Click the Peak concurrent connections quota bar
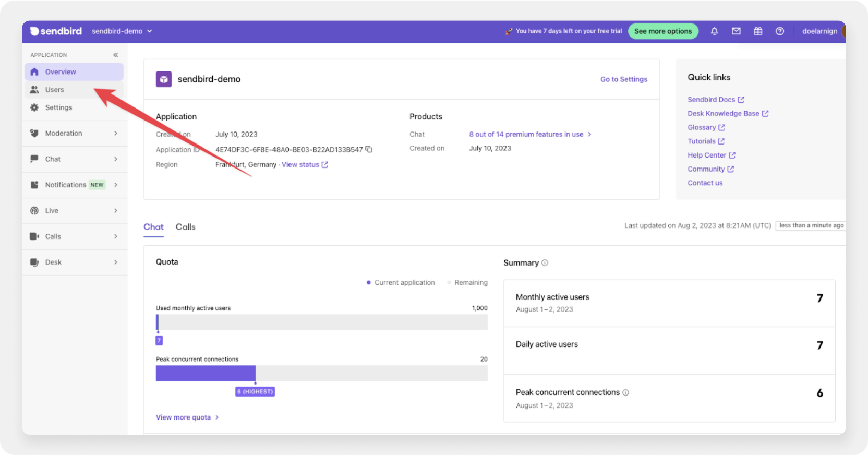 (322, 373)
